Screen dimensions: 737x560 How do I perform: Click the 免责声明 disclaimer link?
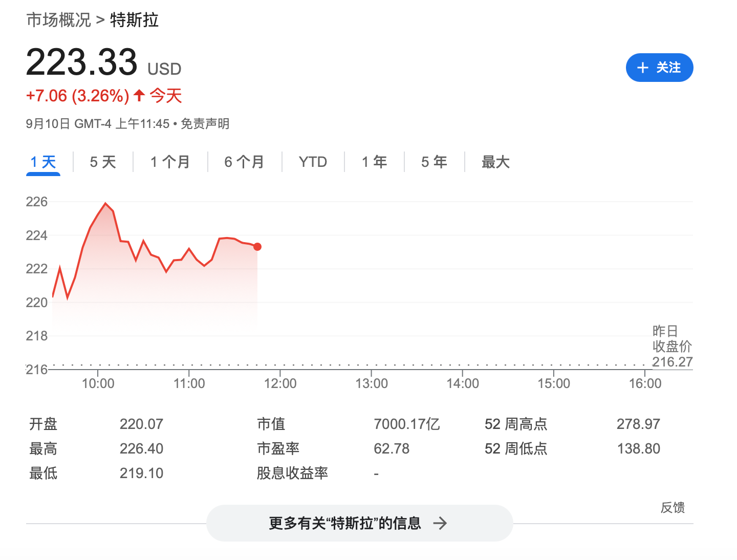[205, 124]
